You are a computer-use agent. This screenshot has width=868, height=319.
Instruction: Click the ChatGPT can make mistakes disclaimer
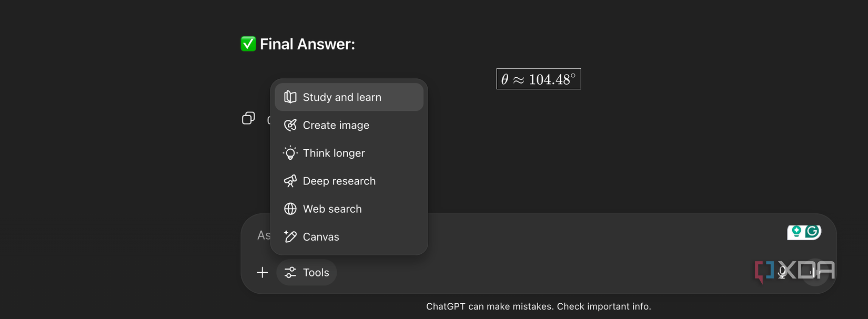(x=539, y=306)
